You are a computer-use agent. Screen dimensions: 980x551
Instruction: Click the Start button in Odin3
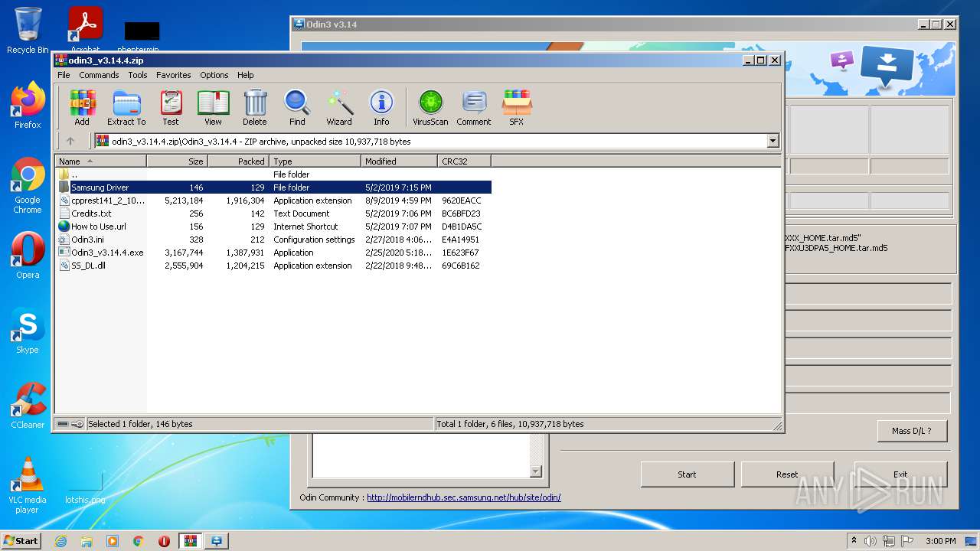click(x=687, y=474)
